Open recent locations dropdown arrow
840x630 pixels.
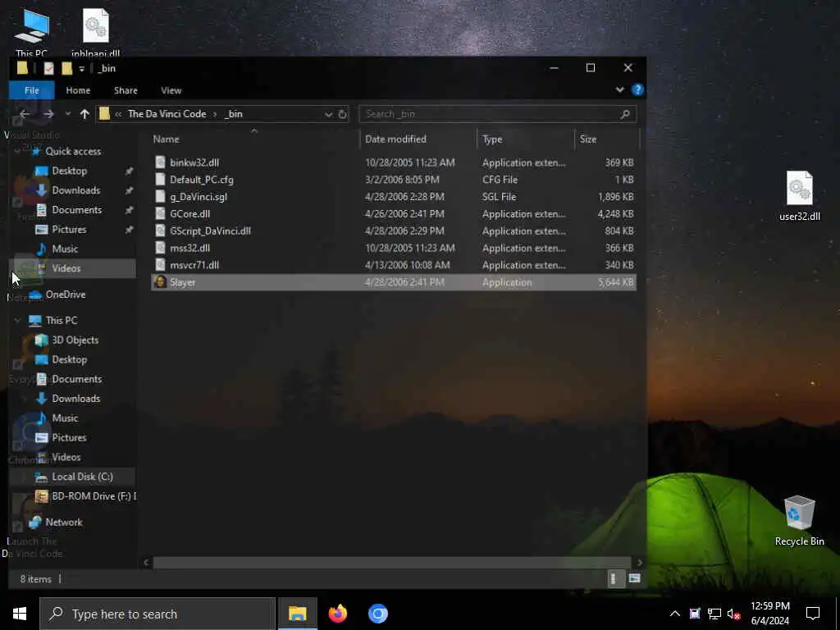click(x=67, y=114)
